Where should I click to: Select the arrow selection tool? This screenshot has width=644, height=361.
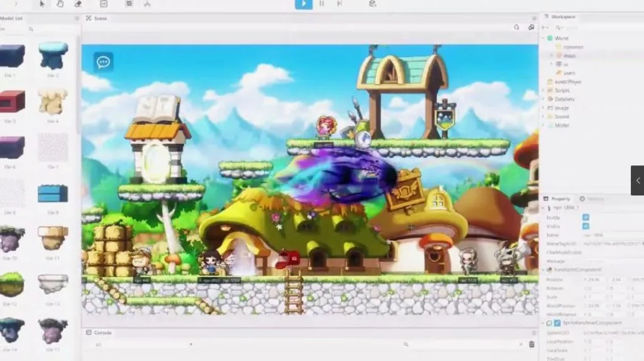coord(42,4)
